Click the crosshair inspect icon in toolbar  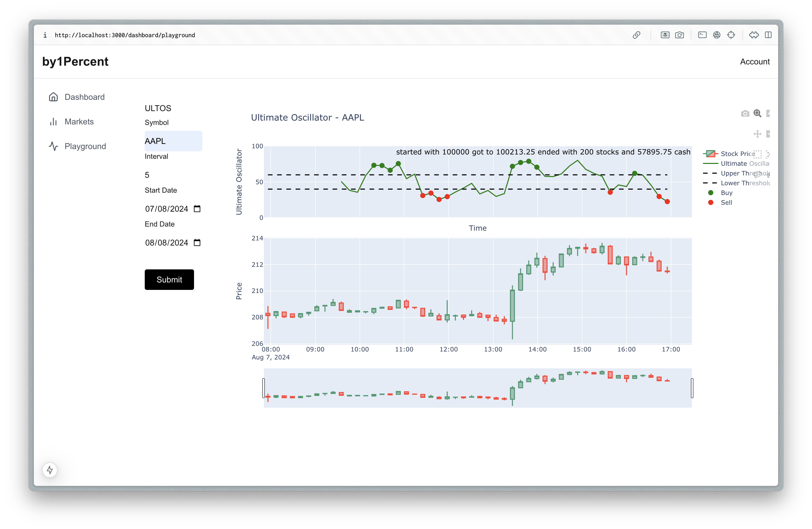731,35
